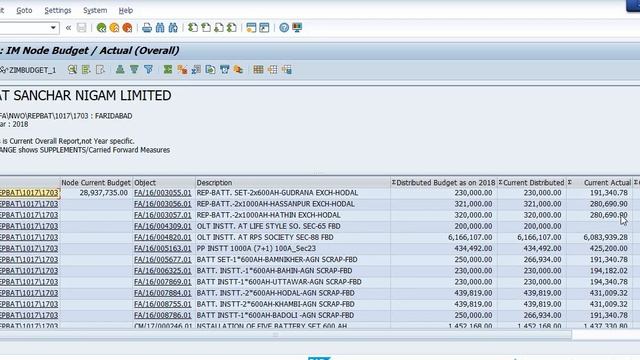Open object link FA/16/003055.01
640x360 pixels.
point(162,193)
